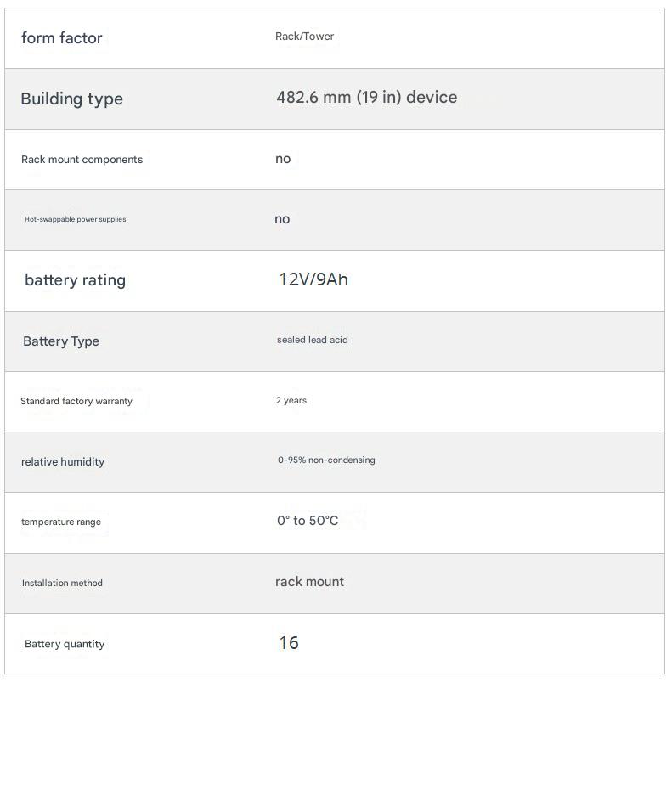Select the 'Rack/Tower' value text
This screenshot has height=807, width=672.
click(304, 37)
